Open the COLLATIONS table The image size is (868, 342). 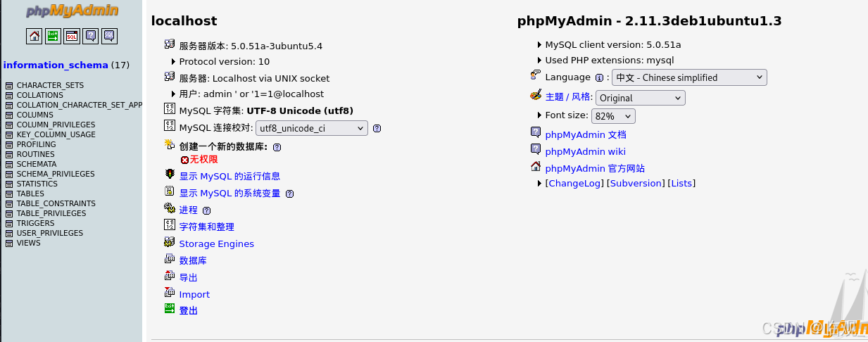(x=40, y=95)
